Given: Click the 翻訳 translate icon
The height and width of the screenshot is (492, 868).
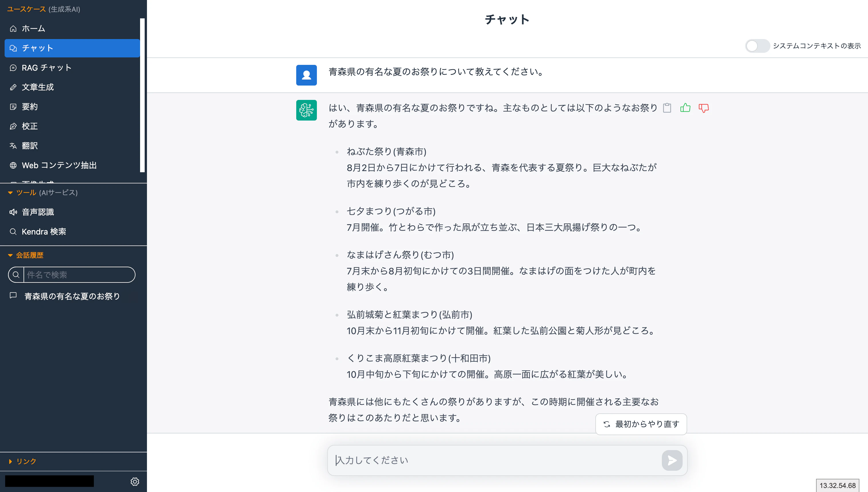Looking at the screenshot, I should click(x=13, y=146).
